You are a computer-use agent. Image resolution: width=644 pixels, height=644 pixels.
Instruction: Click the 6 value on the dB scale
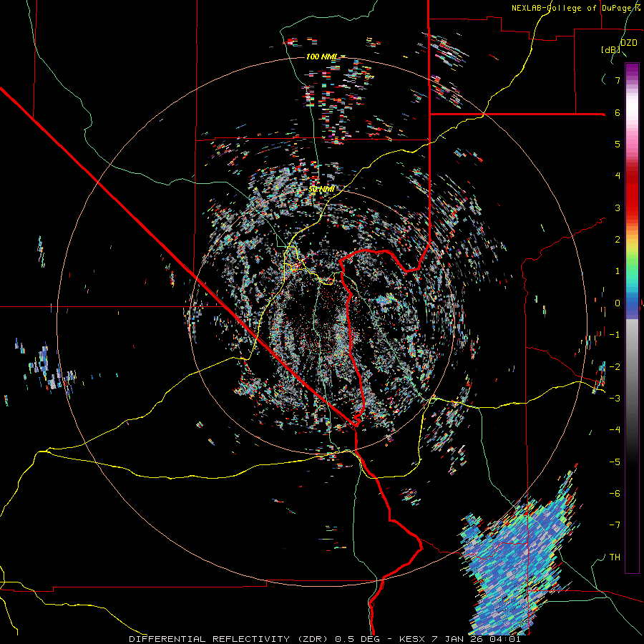click(x=618, y=112)
